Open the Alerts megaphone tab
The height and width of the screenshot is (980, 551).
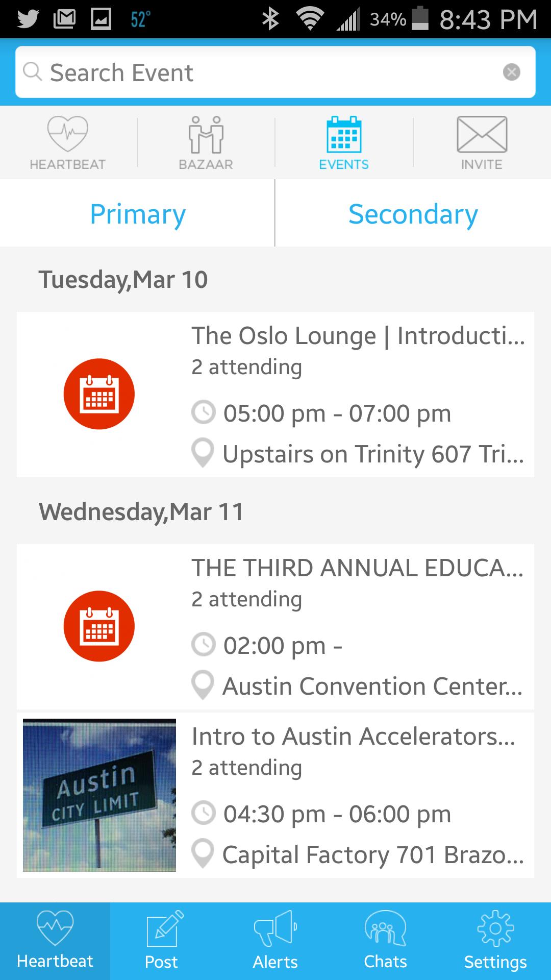point(275,941)
